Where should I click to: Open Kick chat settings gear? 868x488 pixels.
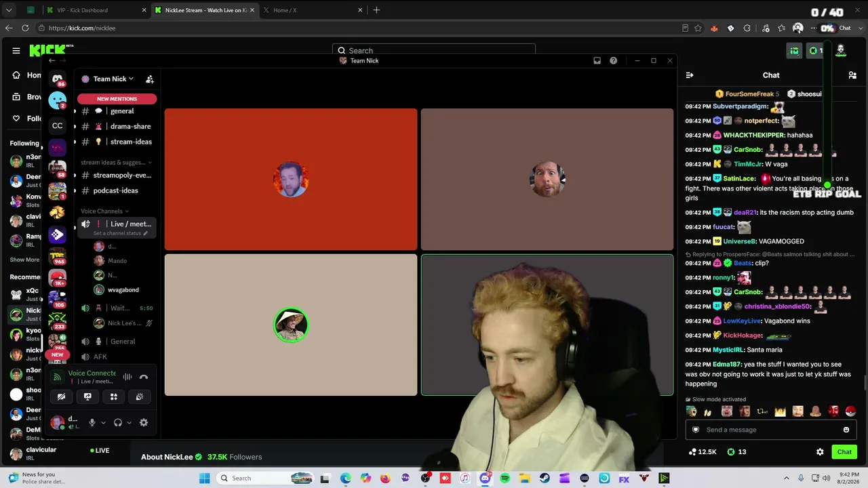pyautogui.click(x=820, y=451)
